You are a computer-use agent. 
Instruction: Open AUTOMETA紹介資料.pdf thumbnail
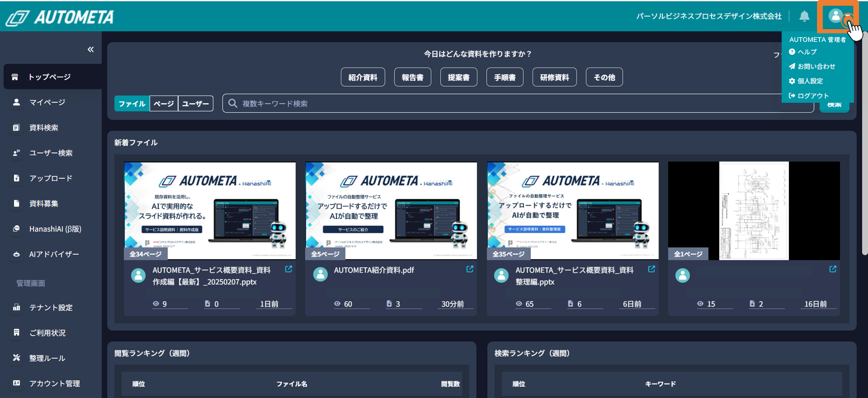(391, 211)
